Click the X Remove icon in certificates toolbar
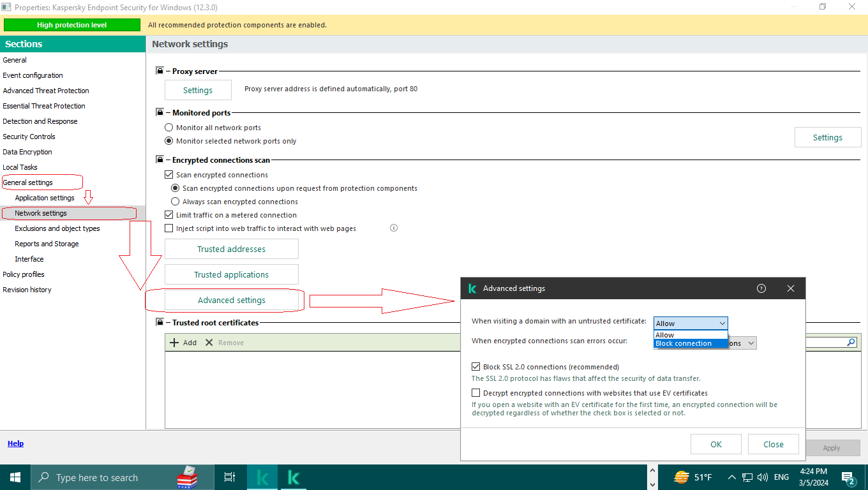Viewport: 868px width, 490px height. click(x=209, y=343)
